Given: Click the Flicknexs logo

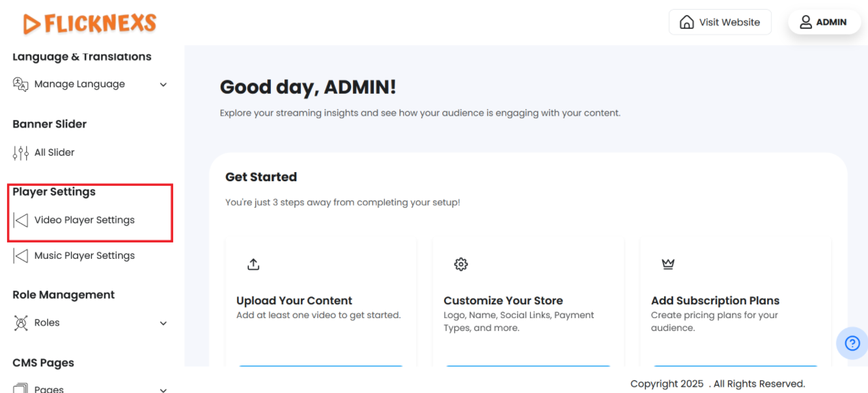Looking at the screenshot, I should point(90,24).
